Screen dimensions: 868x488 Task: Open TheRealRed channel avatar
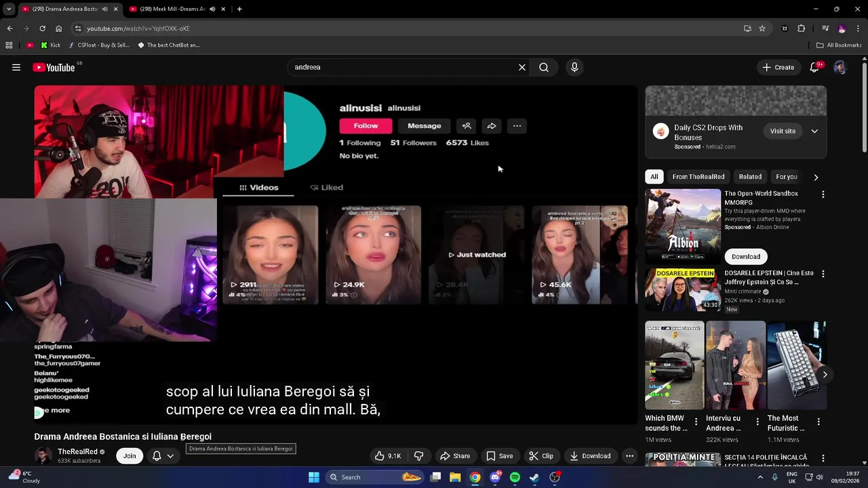[x=43, y=456]
